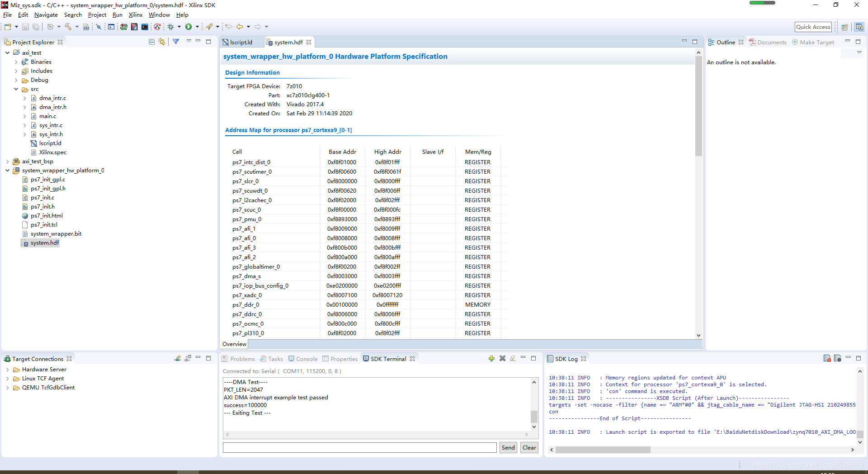
Task: Click the Flash programming toolbar icon
Action: point(134,27)
